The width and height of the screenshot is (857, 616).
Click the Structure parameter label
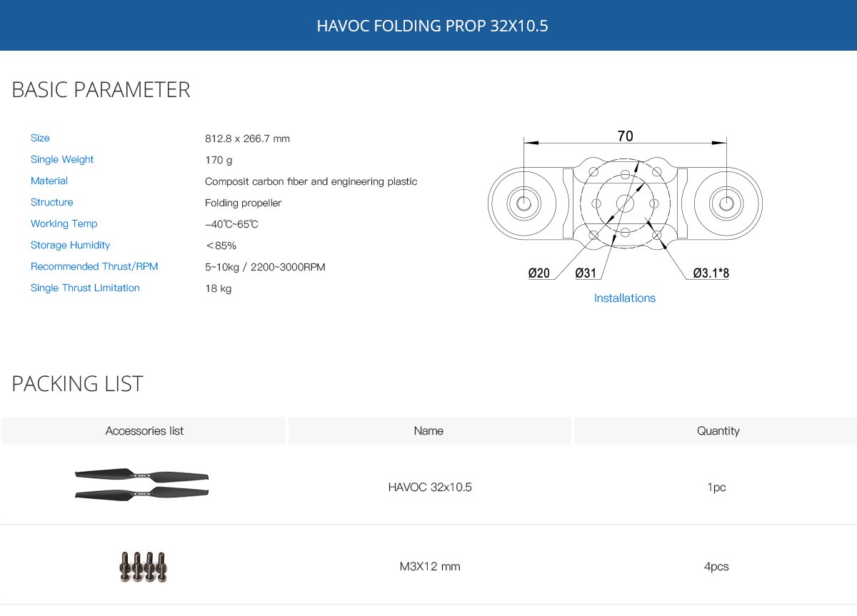[51, 202]
